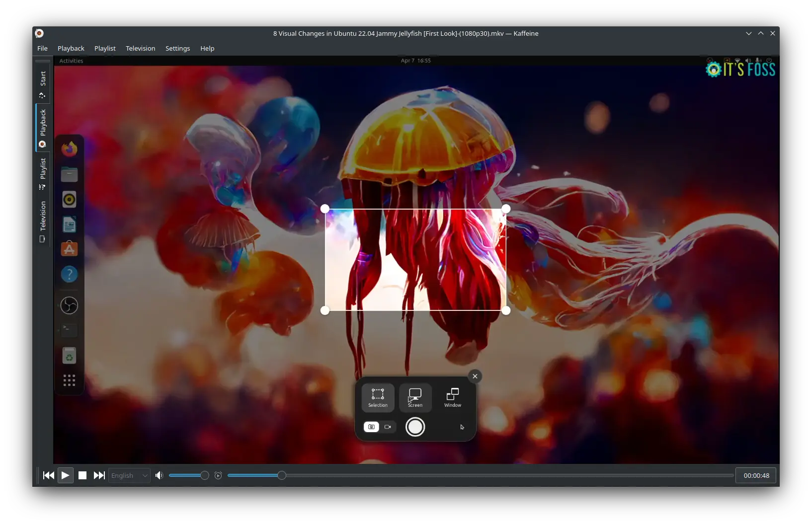Switch to the Start sidebar tab
812x525 pixels.
click(43, 84)
